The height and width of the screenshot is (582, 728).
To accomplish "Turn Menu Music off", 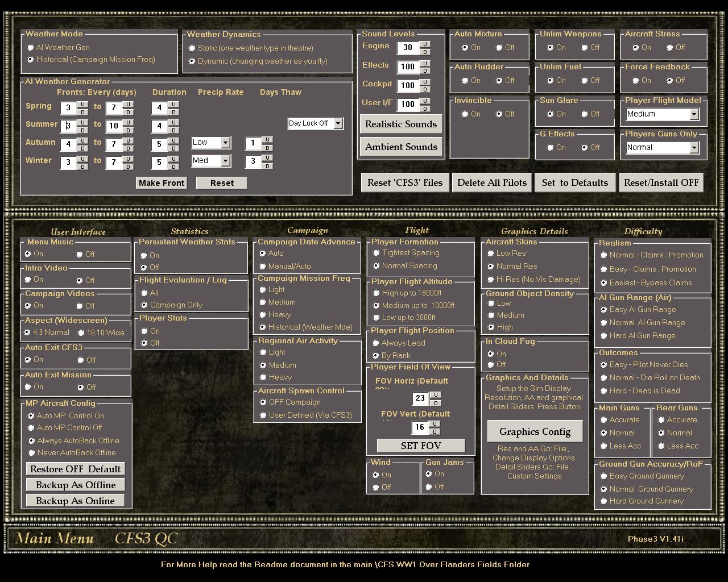I will [80, 255].
